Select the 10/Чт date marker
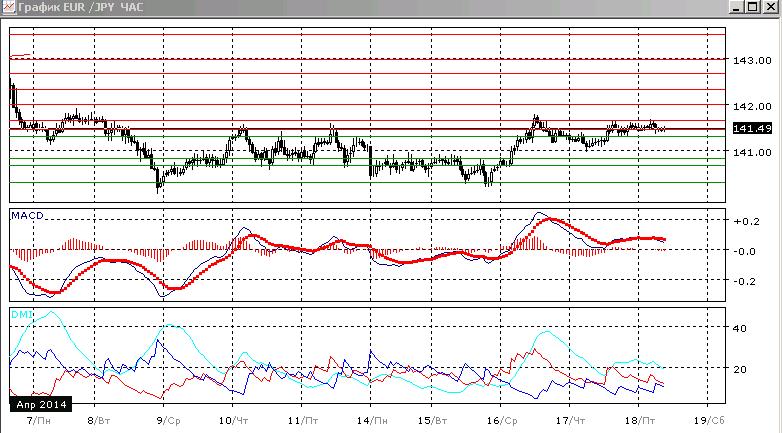The image size is (782, 433). click(x=234, y=420)
